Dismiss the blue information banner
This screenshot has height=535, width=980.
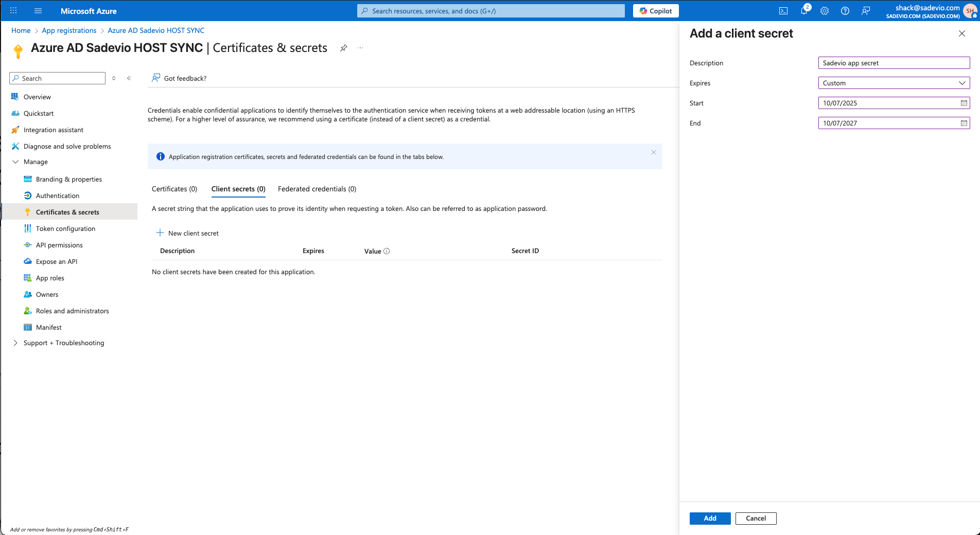coord(653,152)
